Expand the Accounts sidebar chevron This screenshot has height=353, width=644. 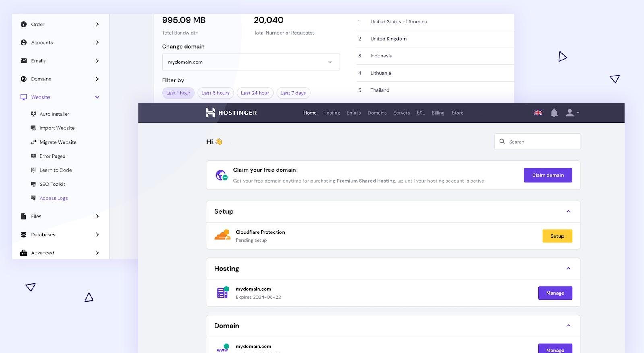pyautogui.click(x=97, y=43)
